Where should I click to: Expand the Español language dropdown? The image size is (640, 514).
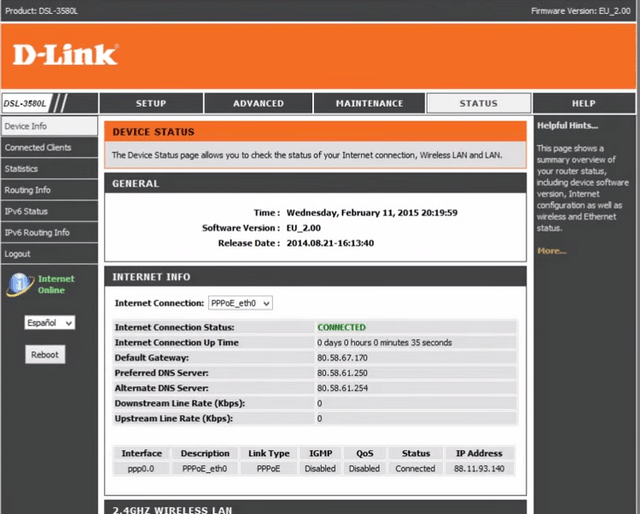click(49, 323)
